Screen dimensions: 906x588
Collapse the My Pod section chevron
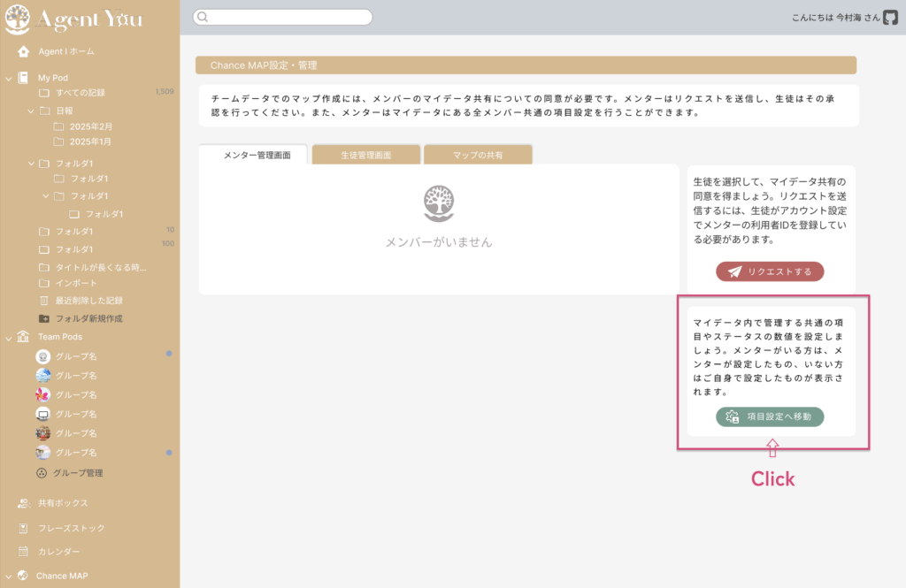[x=9, y=78]
